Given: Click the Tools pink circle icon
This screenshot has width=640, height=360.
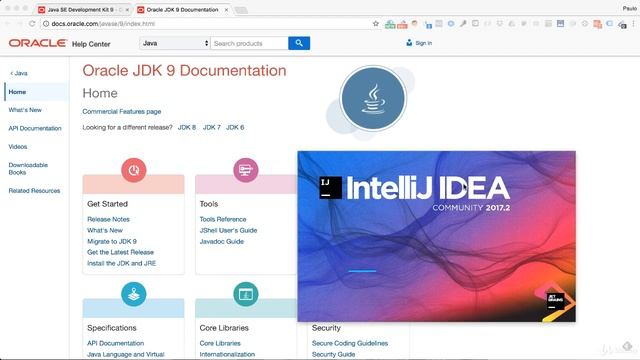Looking at the screenshot, I should 246,170.
